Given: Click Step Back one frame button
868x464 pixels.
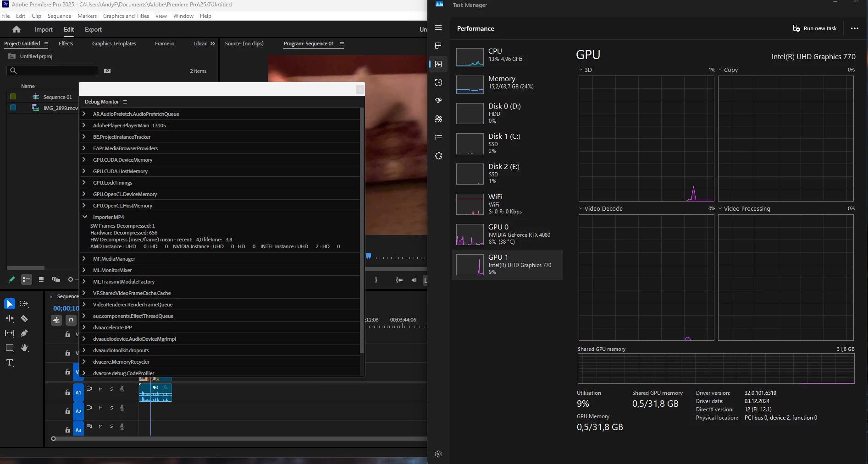Looking at the screenshot, I should point(414,280).
